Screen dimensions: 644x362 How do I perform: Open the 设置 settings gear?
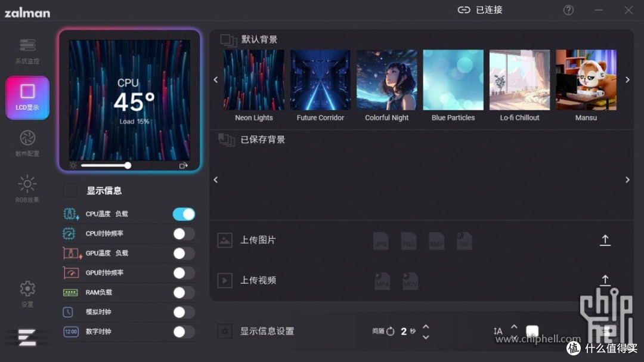click(27, 293)
